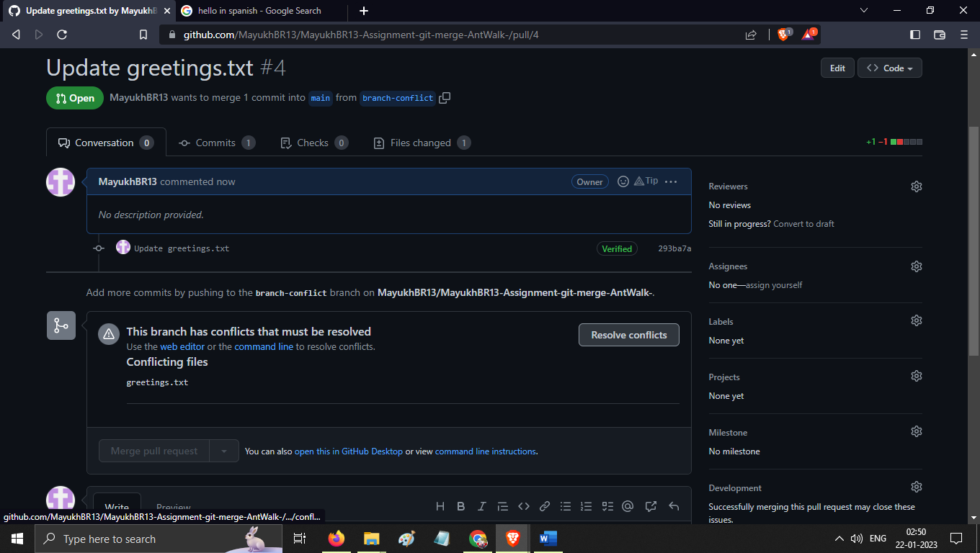Image resolution: width=980 pixels, height=553 pixels.
Task: Add a numbered list in the comment toolbar
Action: click(x=586, y=506)
